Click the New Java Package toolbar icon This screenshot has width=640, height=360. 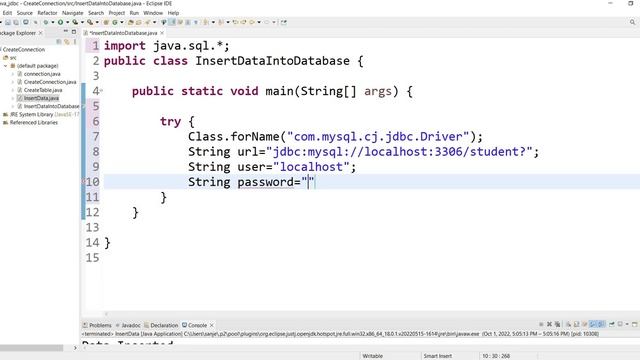[x=106, y=22]
